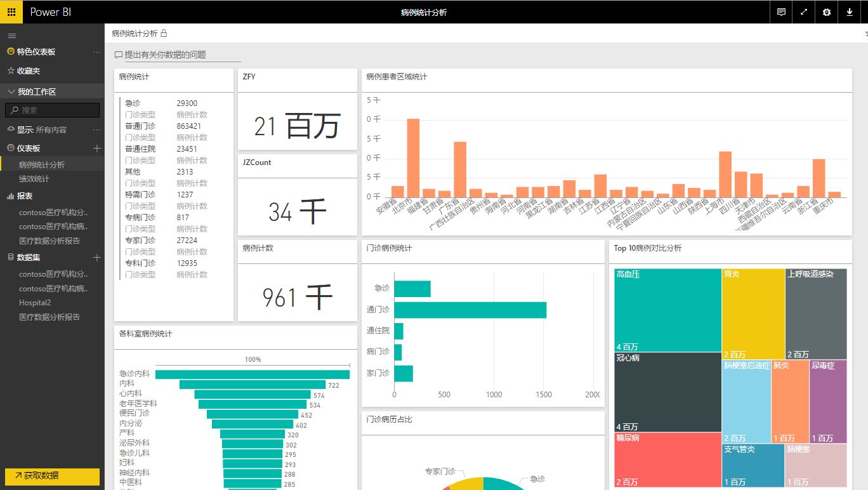868x490 pixels.
Task: Enter full screen mode via the arrows icon
Action: [804, 12]
